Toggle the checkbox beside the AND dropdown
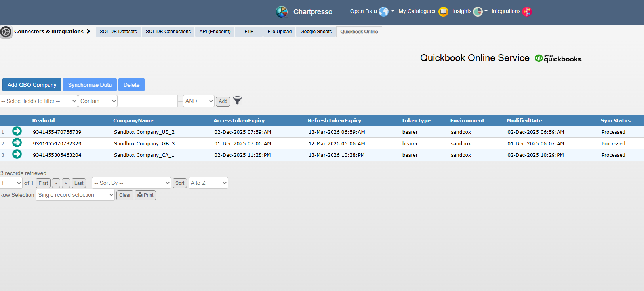 point(180,99)
